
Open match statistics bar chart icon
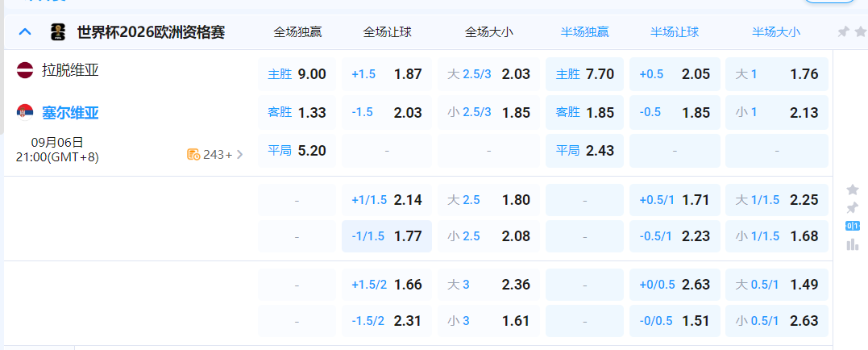(x=853, y=244)
